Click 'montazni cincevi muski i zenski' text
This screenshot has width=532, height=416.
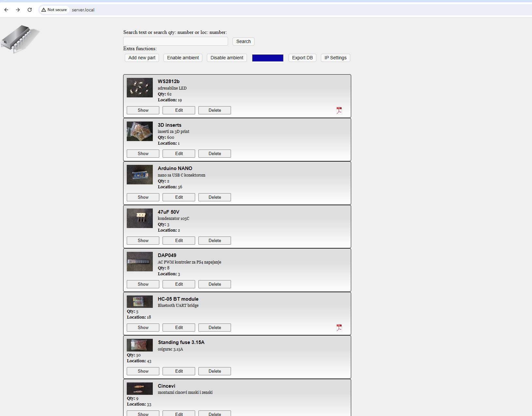(185, 393)
